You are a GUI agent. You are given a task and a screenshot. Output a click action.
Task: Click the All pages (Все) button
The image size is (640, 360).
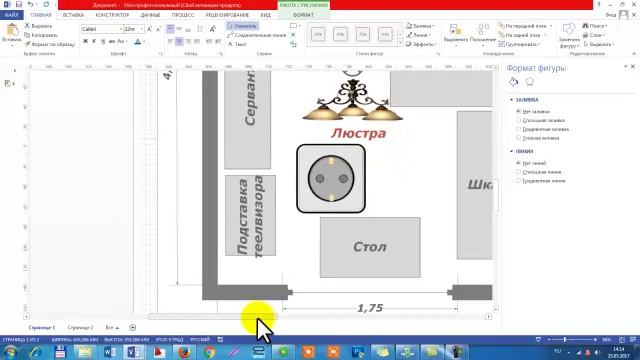(112, 328)
